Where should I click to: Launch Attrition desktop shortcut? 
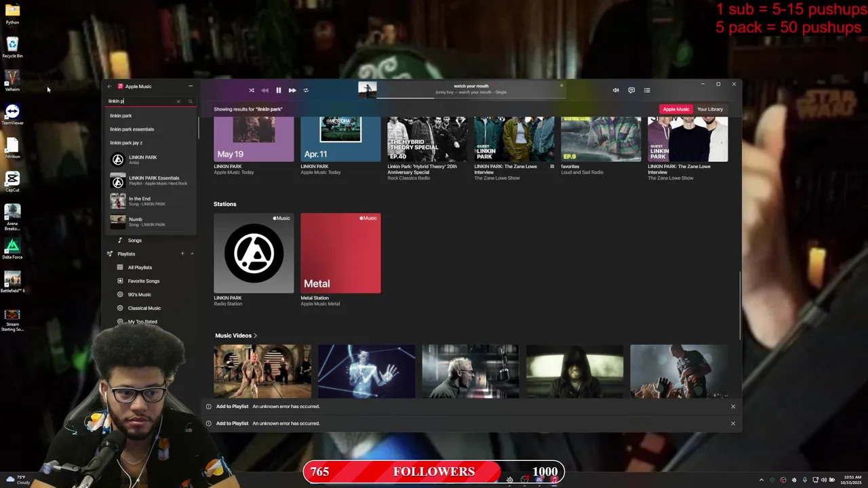tap(12, 148)
